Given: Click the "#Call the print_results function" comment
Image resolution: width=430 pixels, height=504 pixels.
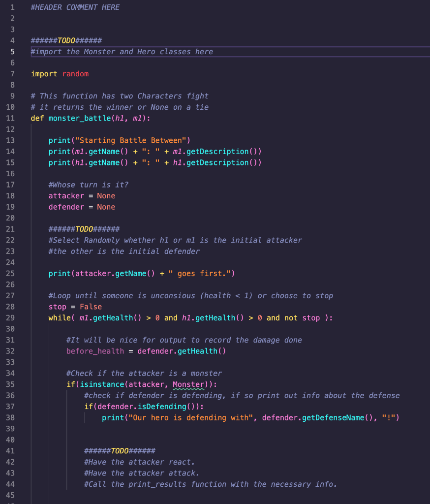Looking at the screenshot, I should pos(211,484).
